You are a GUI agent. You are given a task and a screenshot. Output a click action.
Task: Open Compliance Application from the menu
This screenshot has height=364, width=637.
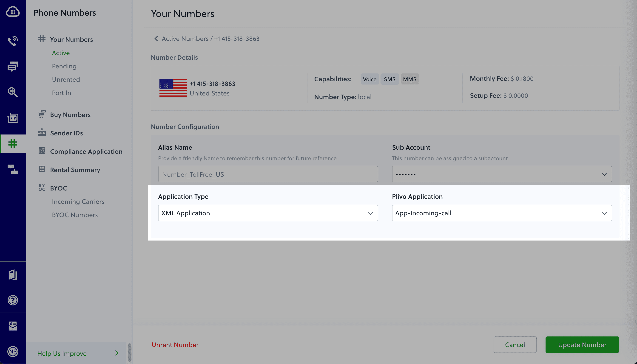coord(86,151)
